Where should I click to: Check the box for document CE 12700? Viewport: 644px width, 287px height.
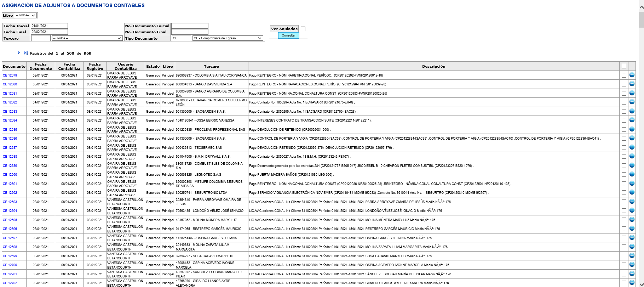pos(624,265)
